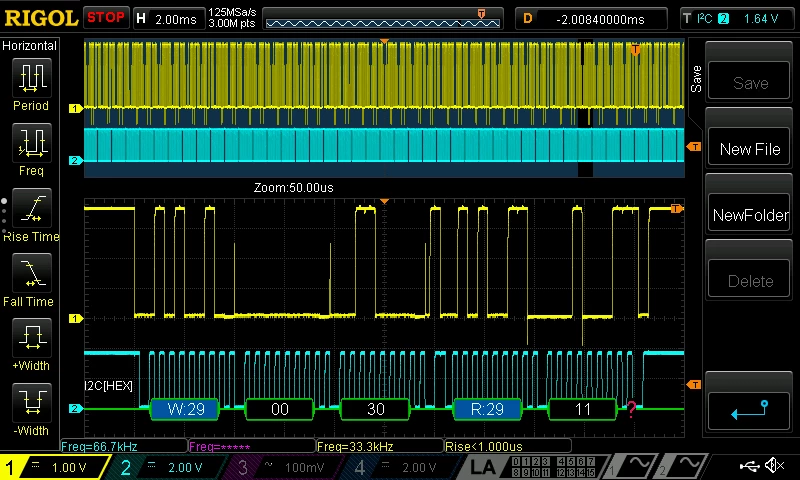The height and width of the screenshot is (480, 800).
Task: Toggle channel 1 at 1.00 V
Action: click(x=55, y=467)
